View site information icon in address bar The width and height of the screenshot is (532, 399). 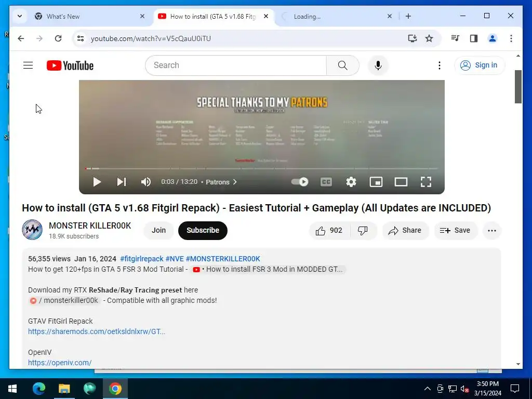(81, 38)
